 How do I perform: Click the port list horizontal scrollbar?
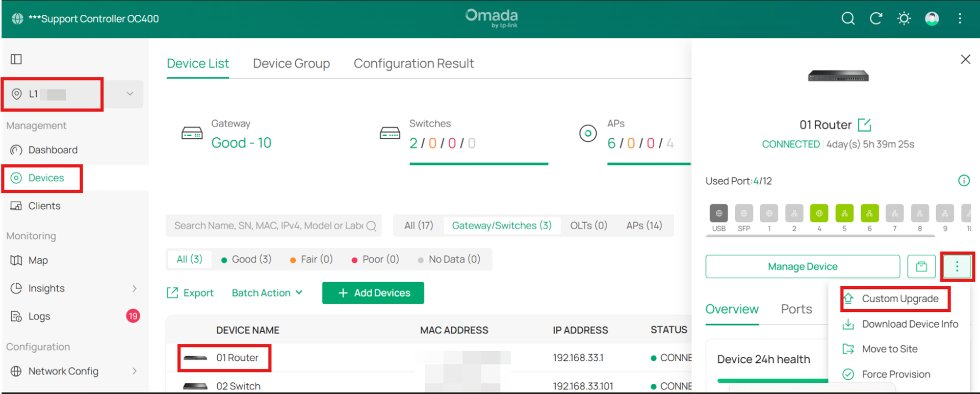coord(820,236)
